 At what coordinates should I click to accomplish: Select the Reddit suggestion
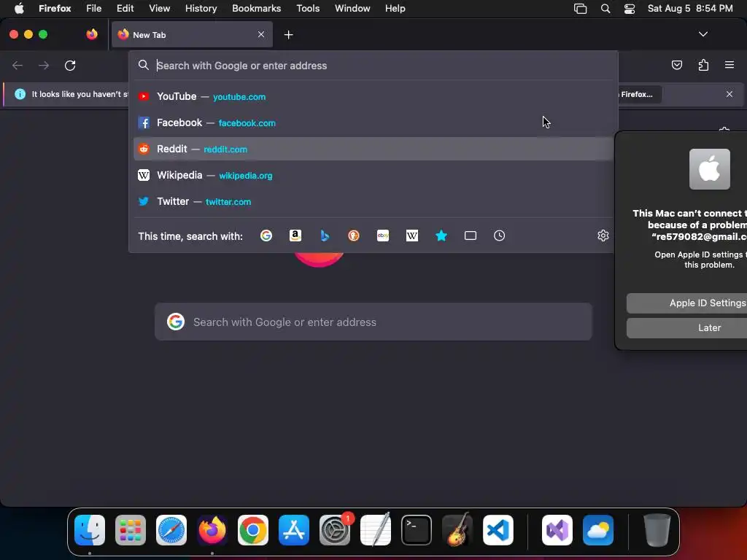click(x=373, y=149)
